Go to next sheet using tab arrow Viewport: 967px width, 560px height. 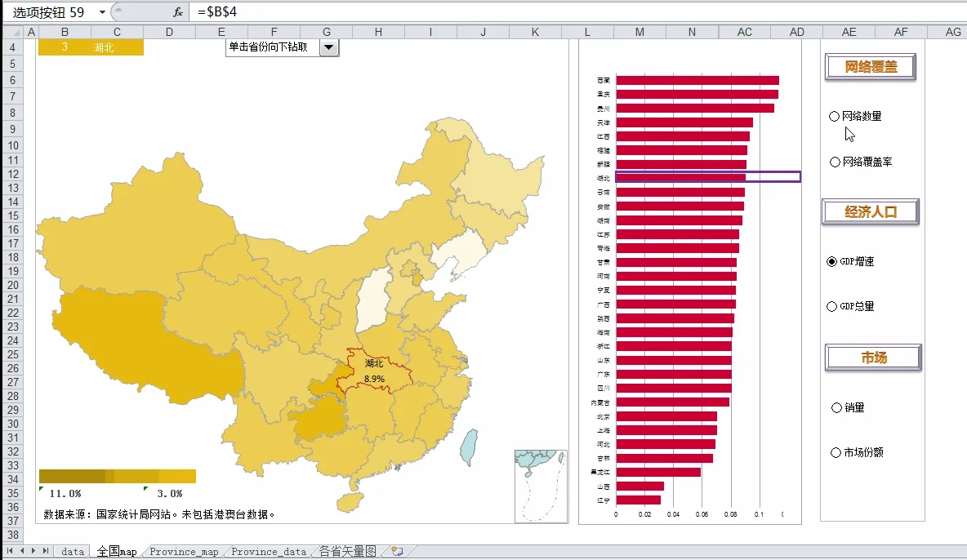pyautogui.click(x=33, y=551)
